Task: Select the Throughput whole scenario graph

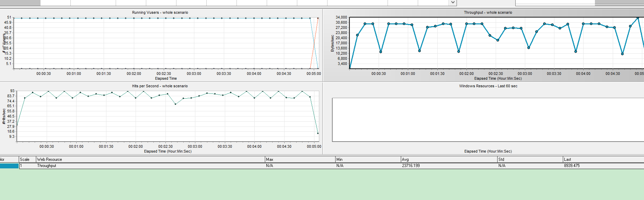Action: coord(484,45)
